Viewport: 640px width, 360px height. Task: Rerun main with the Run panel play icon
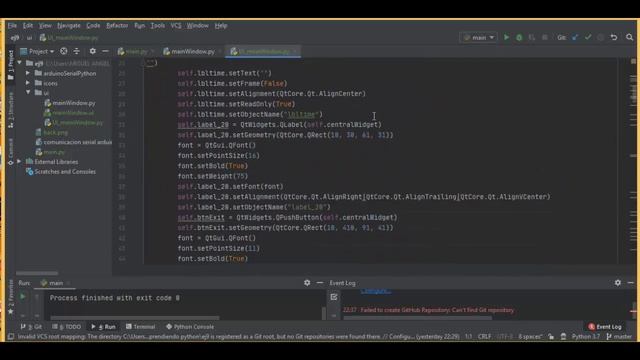click(23, 297)
